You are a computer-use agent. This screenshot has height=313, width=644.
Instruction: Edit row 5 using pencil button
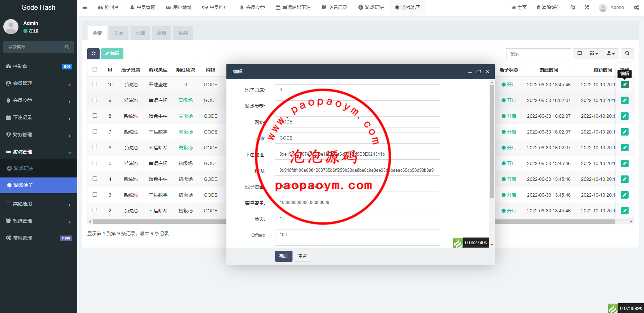point(625,163)
